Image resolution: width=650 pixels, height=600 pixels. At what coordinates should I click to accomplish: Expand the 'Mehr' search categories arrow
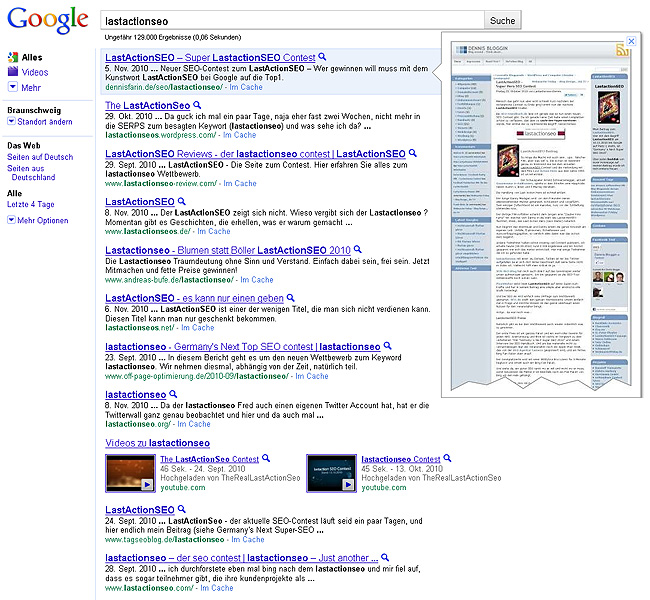(x=13, y=87)
